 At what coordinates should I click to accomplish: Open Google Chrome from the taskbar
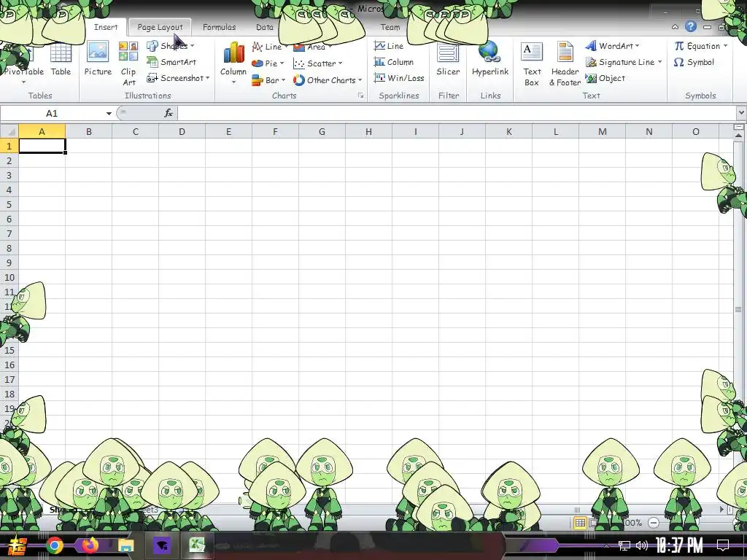55,545
